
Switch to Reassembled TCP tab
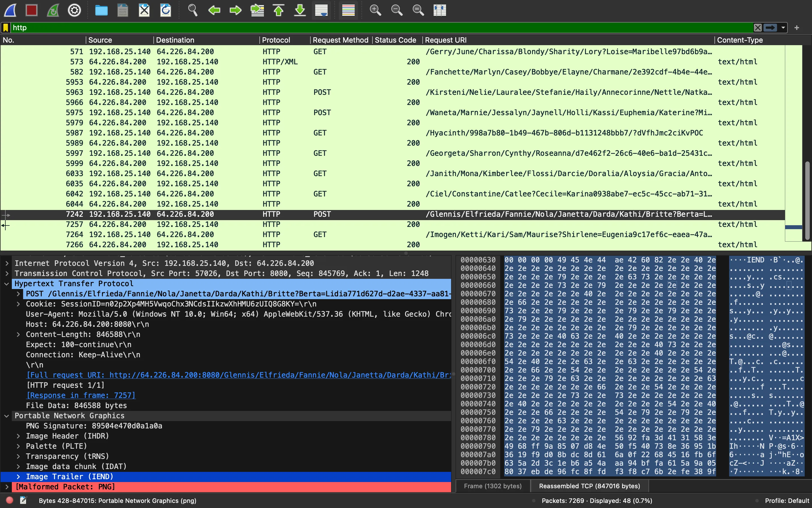590,486
